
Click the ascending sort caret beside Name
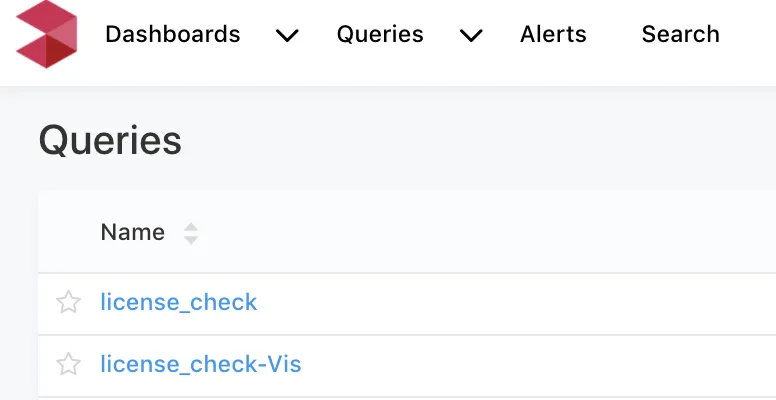click(x=191, y=227)
